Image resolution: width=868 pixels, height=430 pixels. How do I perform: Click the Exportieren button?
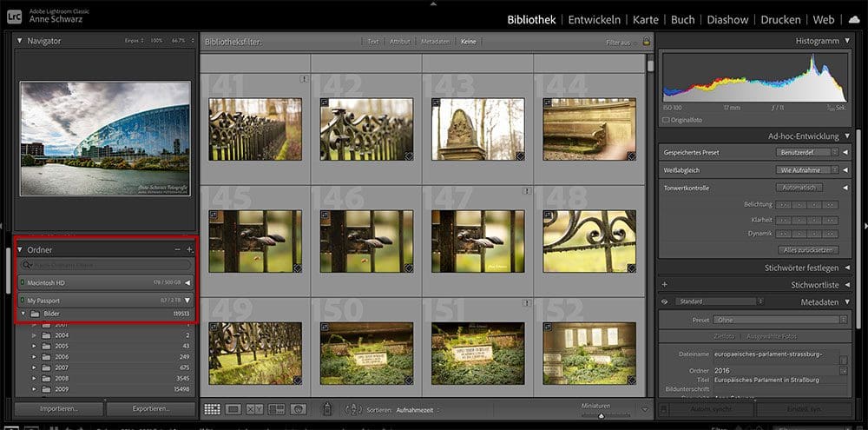coord(151,409)
